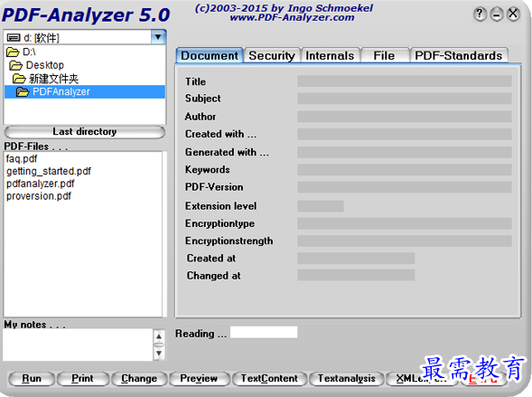Click the Subject value field
This screenshot has width=532, height=397.
(x=405, y=99)
